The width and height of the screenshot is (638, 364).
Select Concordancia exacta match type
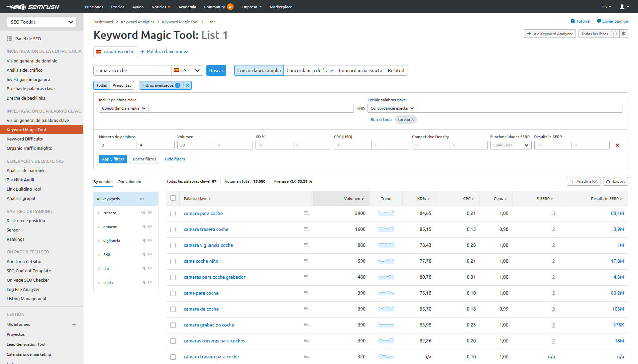tap(361, 70)
